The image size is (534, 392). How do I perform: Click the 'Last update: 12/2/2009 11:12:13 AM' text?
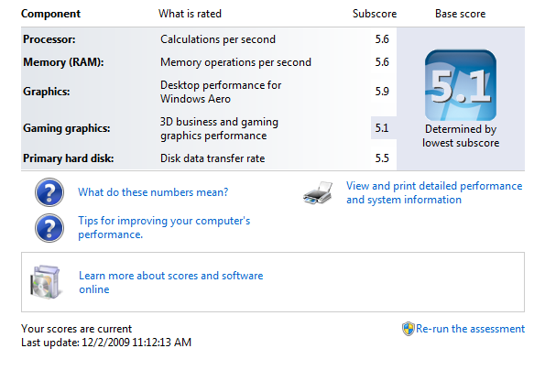pyautogui.click(x=106, y=343)
